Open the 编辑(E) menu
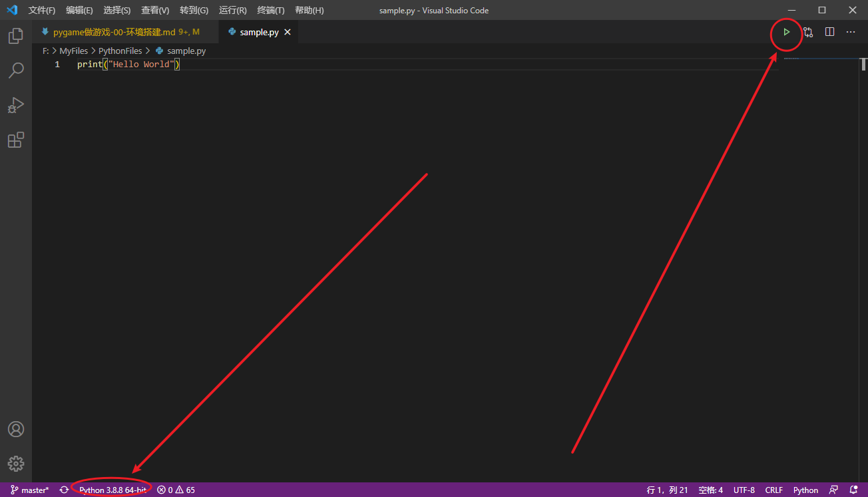This screenshot has width=868, height=497. click(x=79, y=10)
